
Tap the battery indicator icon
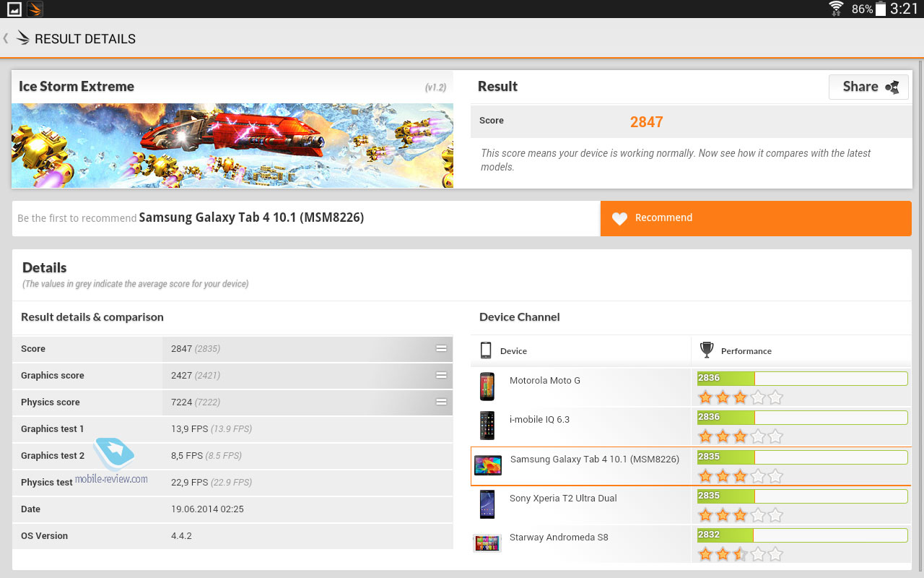(880, 9)
